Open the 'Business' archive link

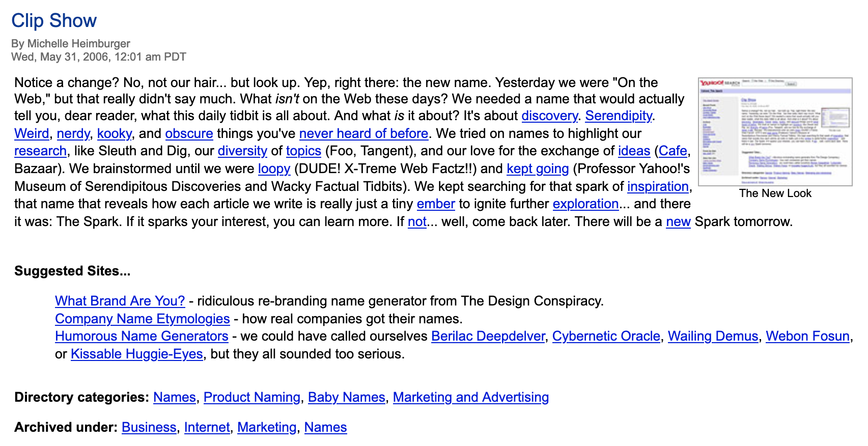(149, 427)
